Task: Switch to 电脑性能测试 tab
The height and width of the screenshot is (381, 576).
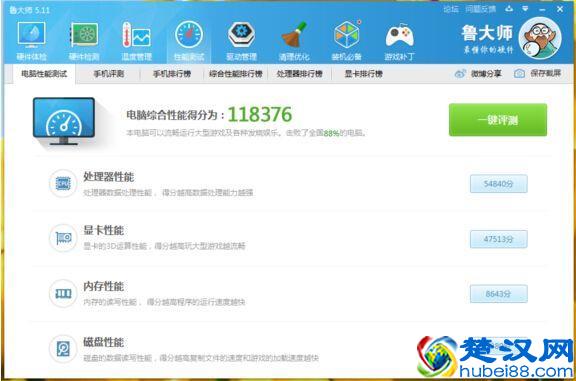Action: (44, 74)
